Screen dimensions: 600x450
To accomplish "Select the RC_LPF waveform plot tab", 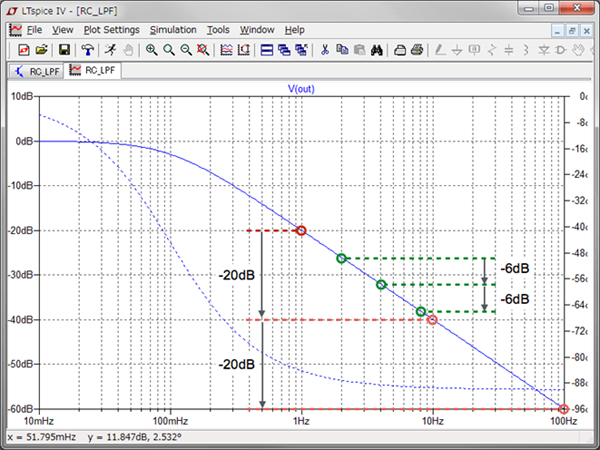I will pos(91,71).
